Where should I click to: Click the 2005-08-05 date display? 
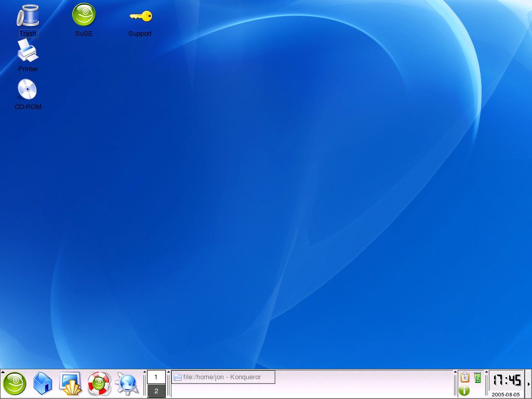(x=506, y=394)
